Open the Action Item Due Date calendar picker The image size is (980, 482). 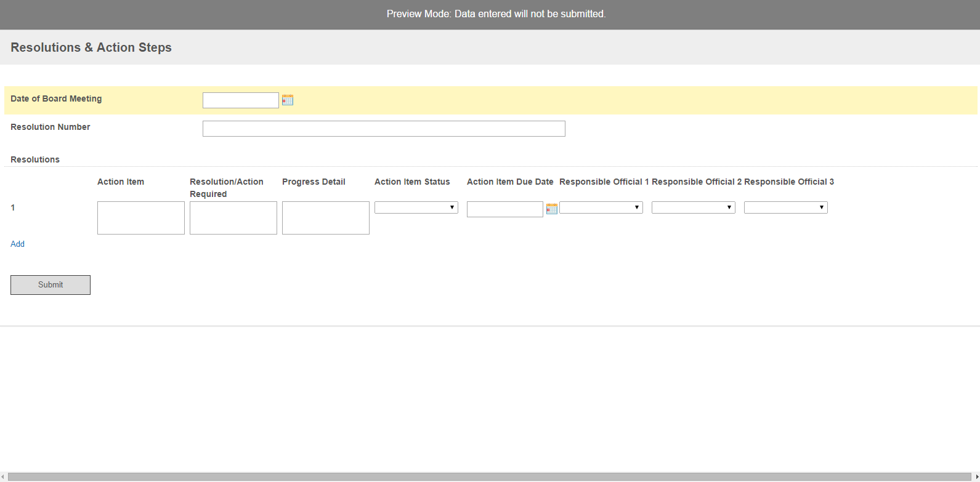click(552, 209)
